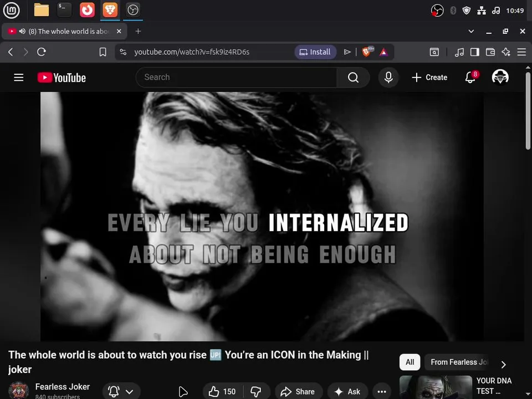Expand the tab search dropdown arrow
The image size is (532, 399).
tap(471, 31)
